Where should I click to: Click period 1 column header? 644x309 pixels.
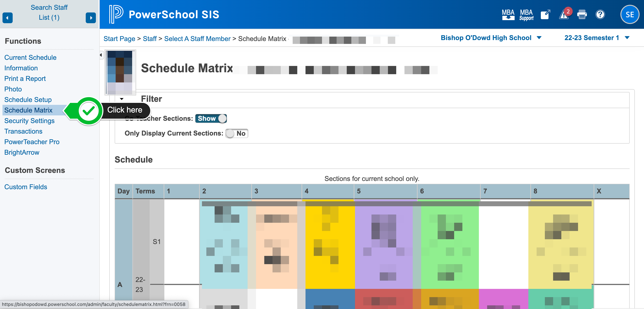tap(182, 191)
